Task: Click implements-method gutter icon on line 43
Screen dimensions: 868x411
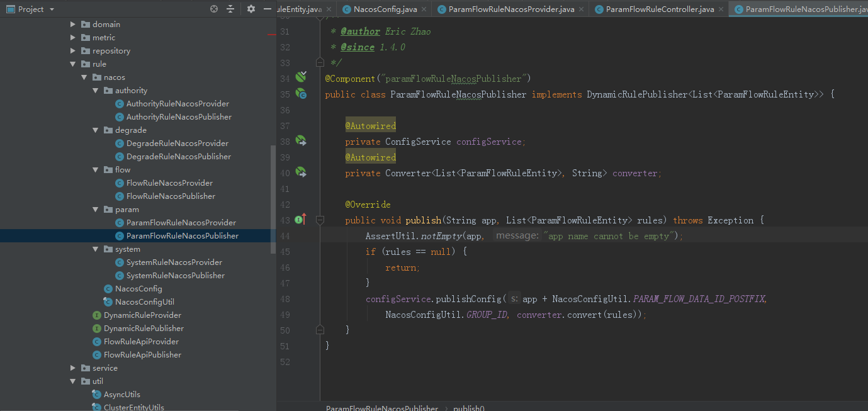Action: 301,220
